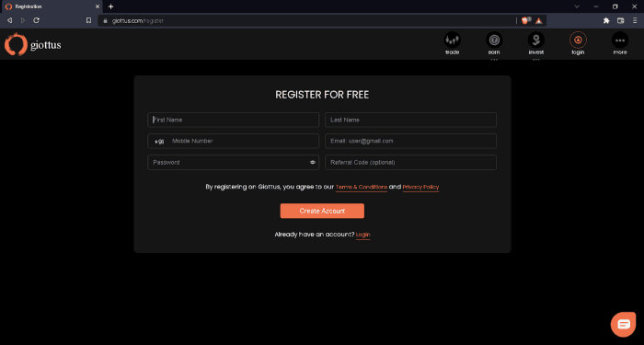The image size is (644, 345).
Task: Toggle password visibility eye icon
Action: coord(313,162)
